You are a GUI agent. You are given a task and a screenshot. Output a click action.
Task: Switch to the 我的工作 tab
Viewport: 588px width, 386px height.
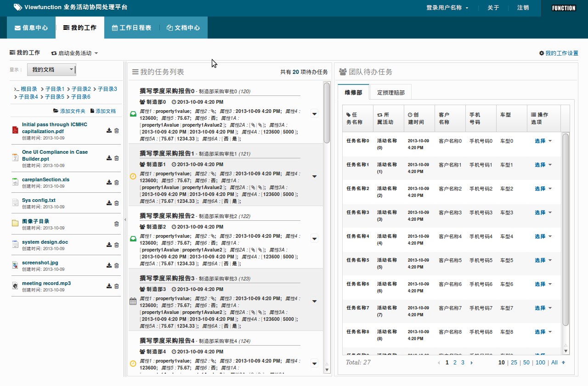point(80,28)
